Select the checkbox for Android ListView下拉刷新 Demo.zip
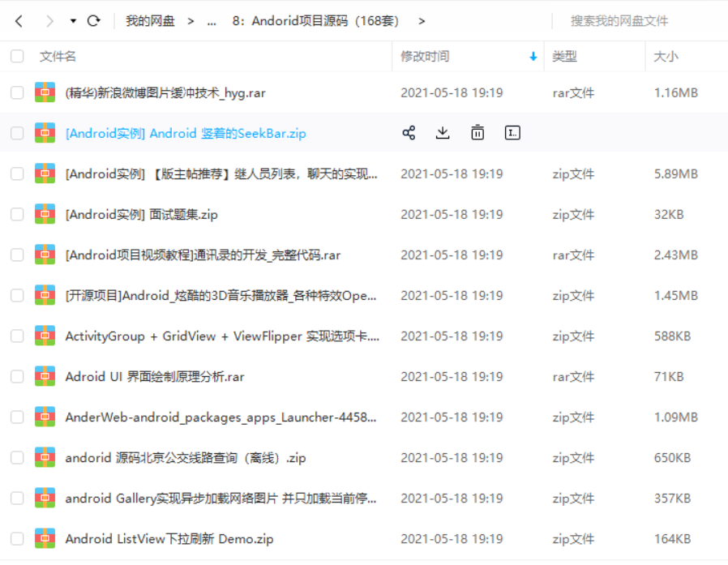This screenshot has width=728, height=565. click(17, 538)
